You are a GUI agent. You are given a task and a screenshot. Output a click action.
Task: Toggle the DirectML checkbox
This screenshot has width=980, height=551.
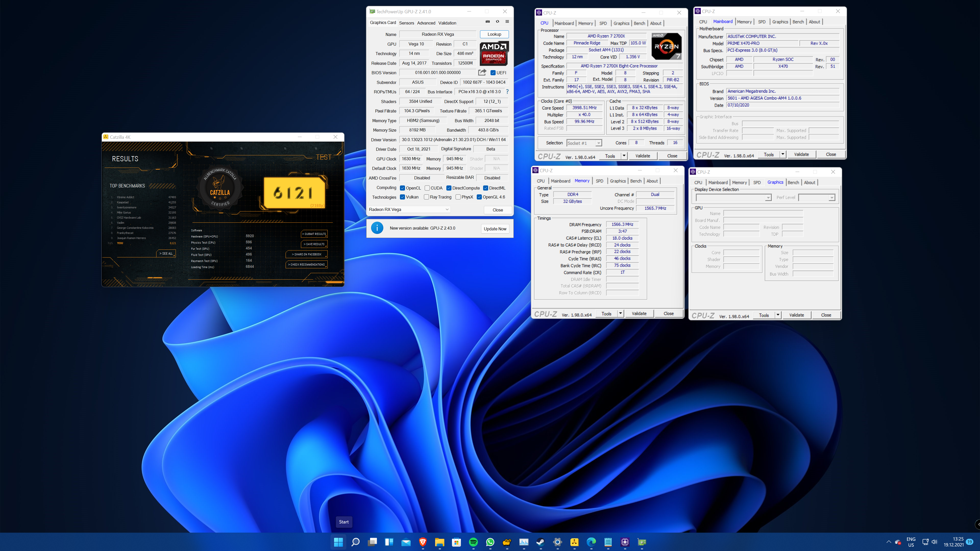(485, 188)
